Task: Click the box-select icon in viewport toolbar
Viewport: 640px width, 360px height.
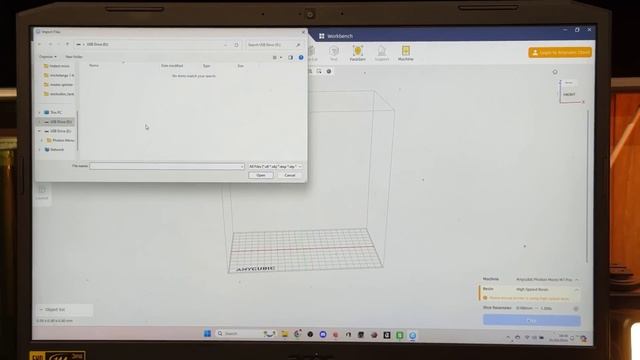Action: pos(319,71)
